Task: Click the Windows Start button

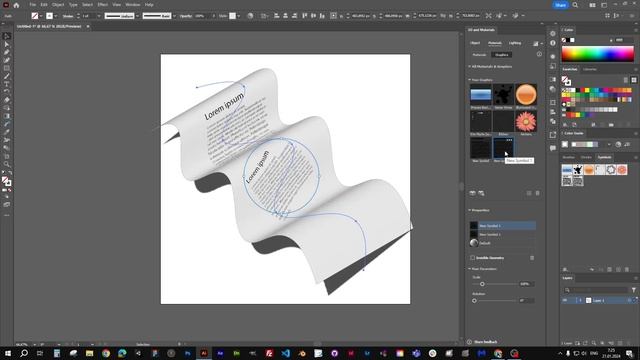Action: [x=7, y=353]
